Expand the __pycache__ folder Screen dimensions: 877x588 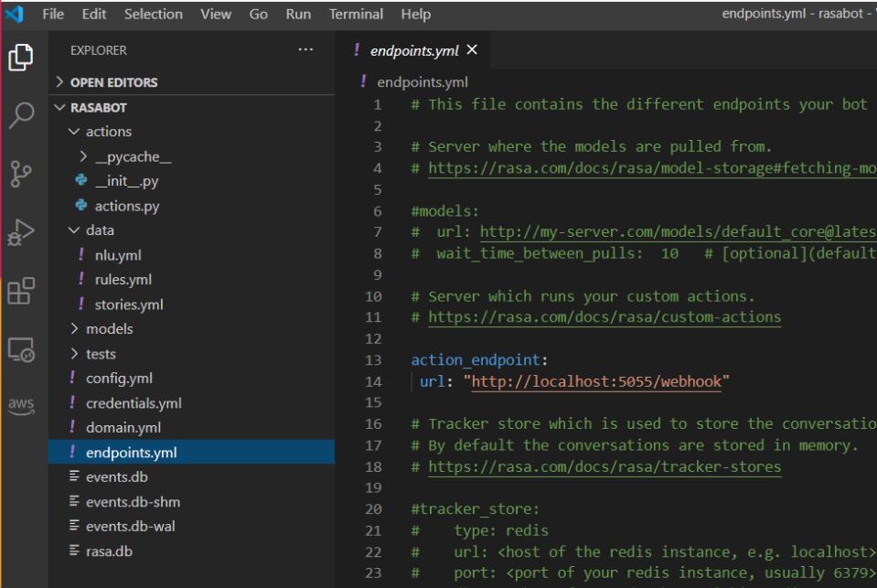click(x=83, y=156)
